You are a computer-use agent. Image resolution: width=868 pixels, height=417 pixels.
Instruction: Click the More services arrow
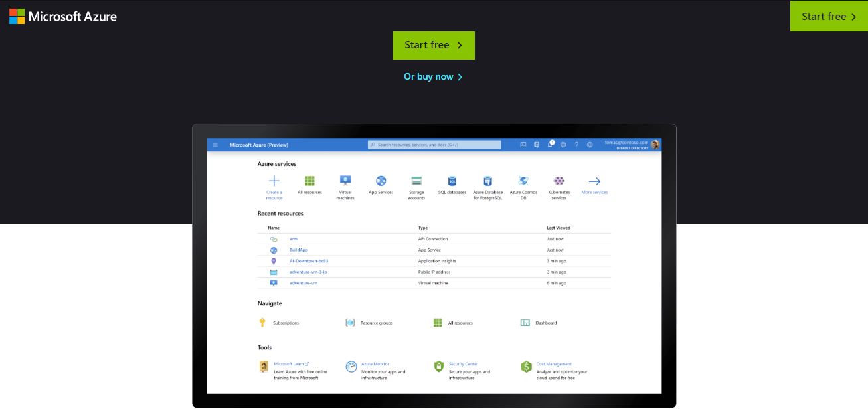(594, 181)
